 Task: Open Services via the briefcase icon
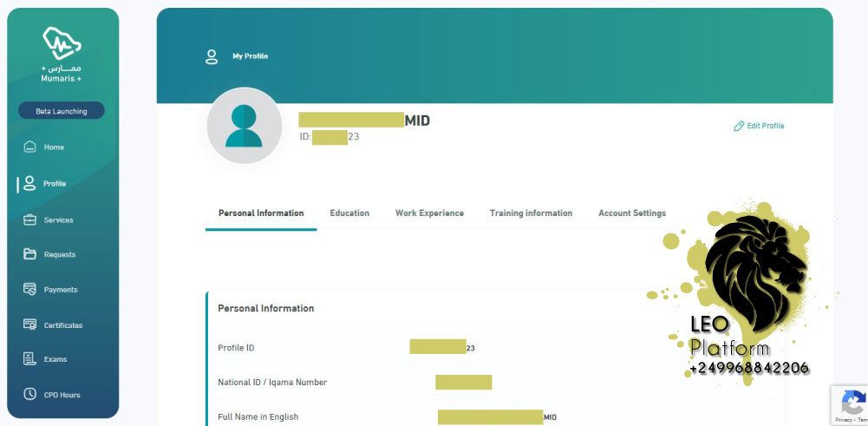coord(29,220)
